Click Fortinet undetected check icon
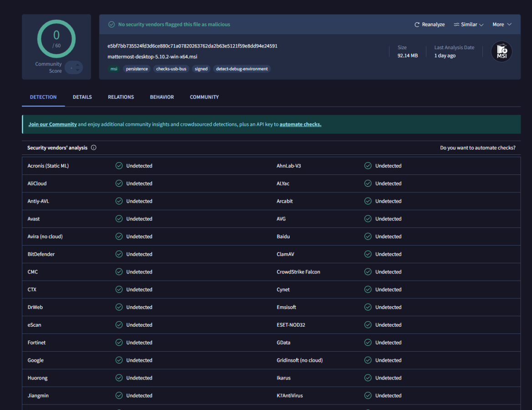Screen dimensions: 532x410 pos(119,342)
